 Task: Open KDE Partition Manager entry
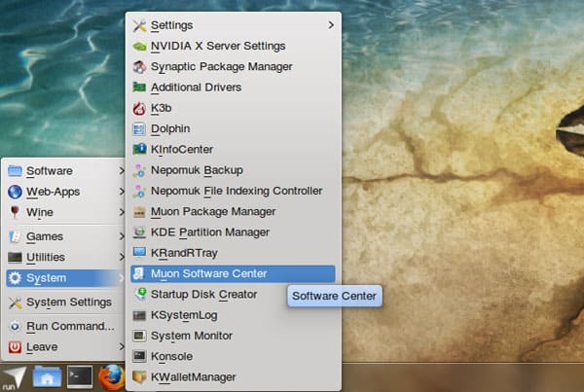pos(233,232)
